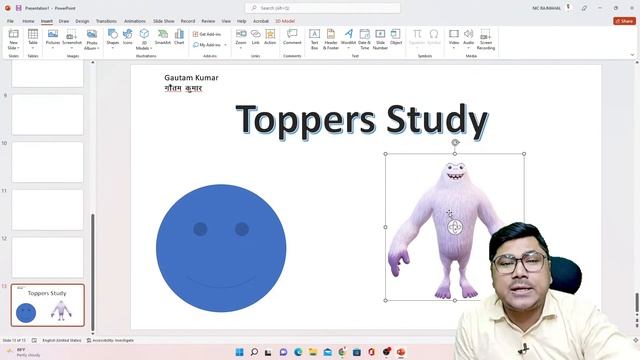The height and width of the screenshot is (360, 640).
Task: Expand the Audio dropdown arrow
Action: [469, 48]
